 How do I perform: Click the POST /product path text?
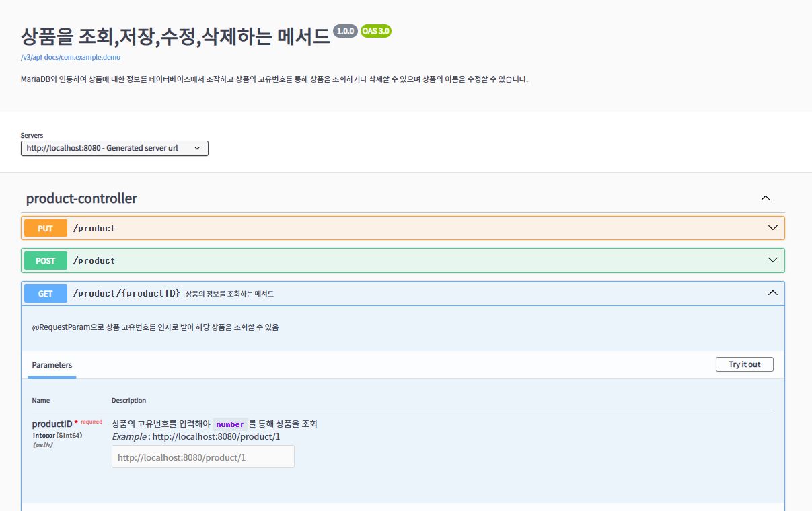point(94,260)
